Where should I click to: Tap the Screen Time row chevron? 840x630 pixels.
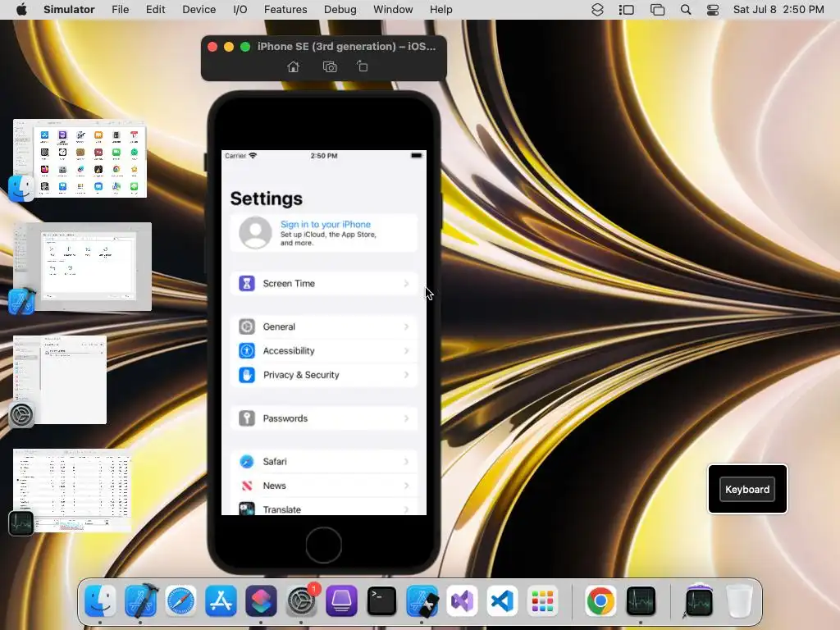point(407,283)
